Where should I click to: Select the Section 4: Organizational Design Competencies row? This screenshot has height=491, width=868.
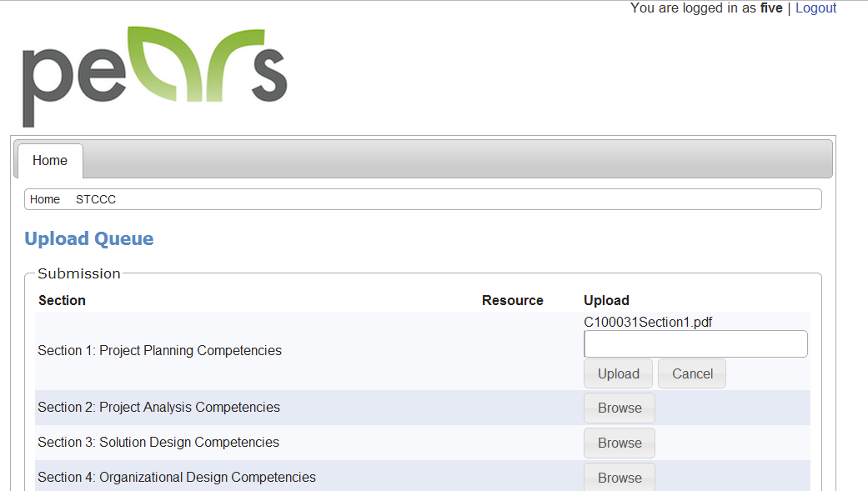(x=177, y=478)
